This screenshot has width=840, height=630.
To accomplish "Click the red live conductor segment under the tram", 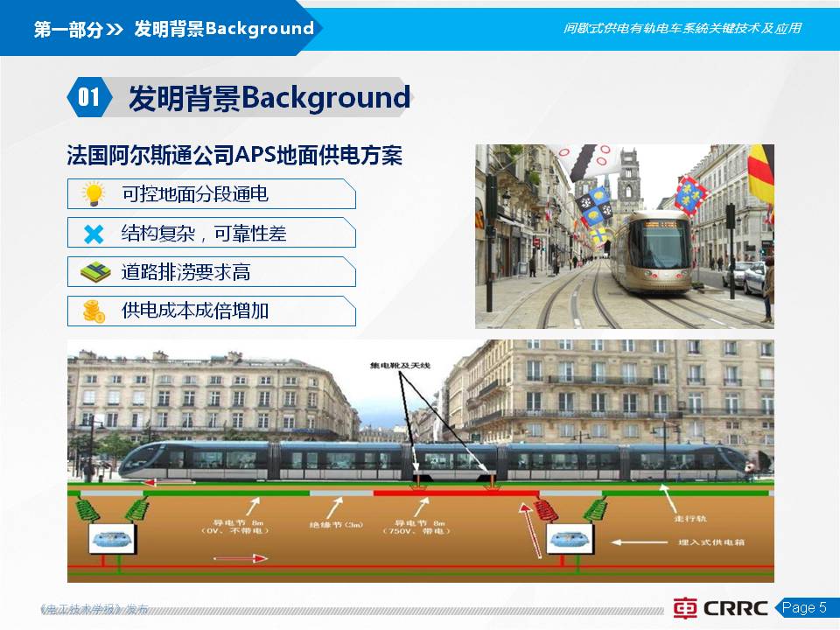I will pyautogui.click(x=456, y=493).
